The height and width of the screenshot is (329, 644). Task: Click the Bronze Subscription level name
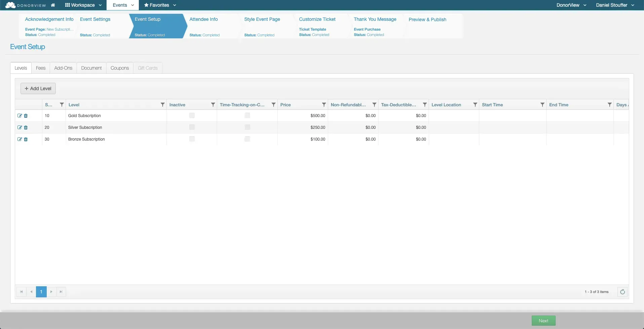(x=86, y=139)
